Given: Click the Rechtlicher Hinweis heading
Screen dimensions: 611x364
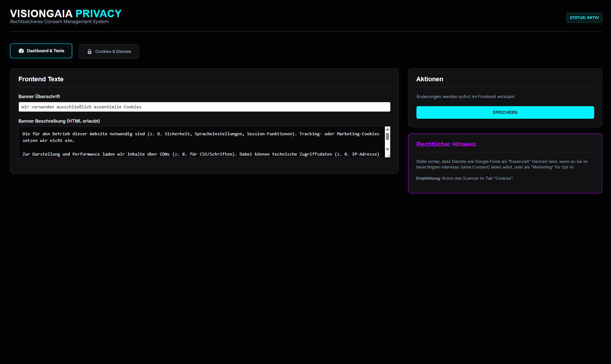Looking at the screenshot, I should coord(446,144).
